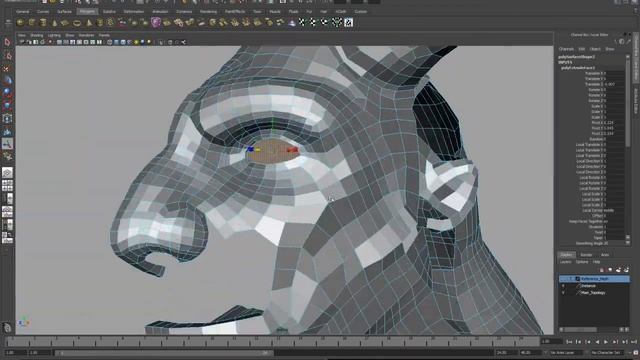This screenshot has width=640, height=360.
Task: Activate the Soft Modification tool
Action: pos(7,131)
